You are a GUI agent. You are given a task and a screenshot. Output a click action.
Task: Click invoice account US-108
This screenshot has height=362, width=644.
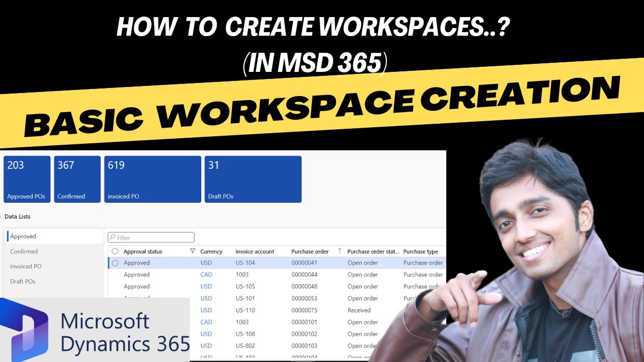(x=246, y=334)
